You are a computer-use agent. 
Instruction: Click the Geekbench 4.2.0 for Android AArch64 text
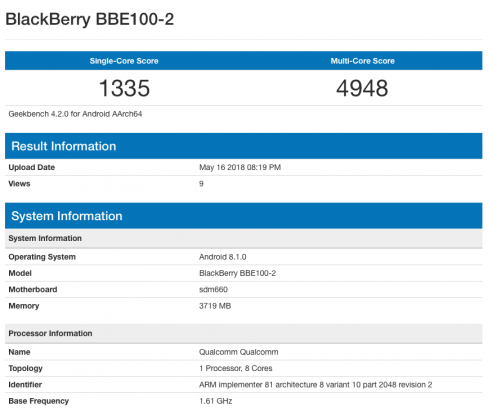[75, 114]
